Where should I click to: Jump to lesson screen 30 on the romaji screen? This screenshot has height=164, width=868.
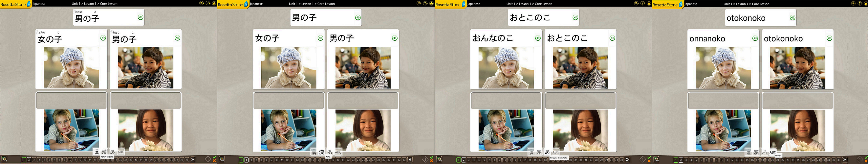pyautogui.click(x=823, y=160)
